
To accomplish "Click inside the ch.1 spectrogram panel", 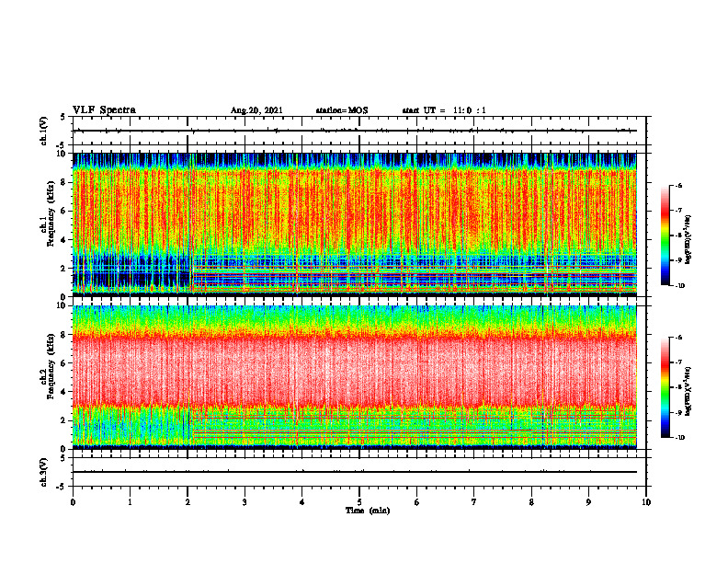I will pyautogui.click(x=355, y=224).
